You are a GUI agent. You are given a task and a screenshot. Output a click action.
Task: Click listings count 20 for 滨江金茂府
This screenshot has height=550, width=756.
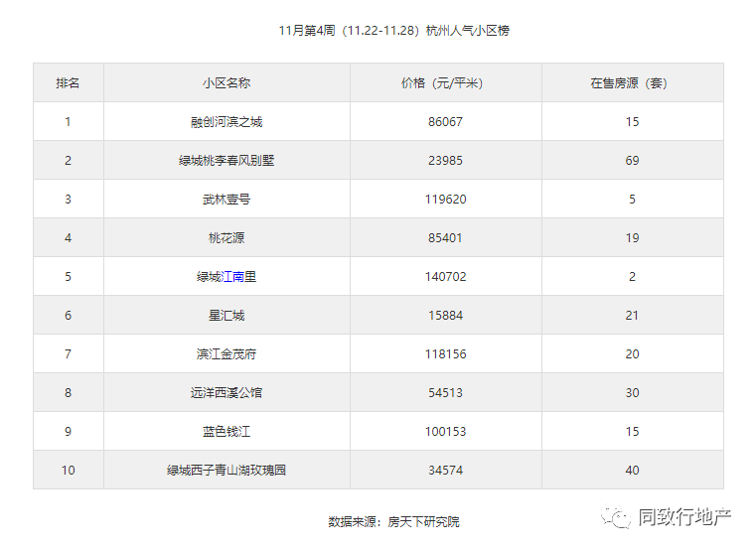point(632,353)
